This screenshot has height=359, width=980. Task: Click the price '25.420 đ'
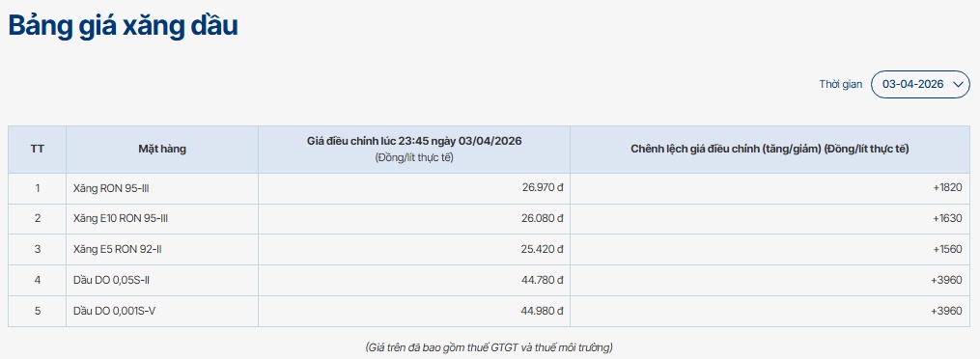click(x=543, y=249)
